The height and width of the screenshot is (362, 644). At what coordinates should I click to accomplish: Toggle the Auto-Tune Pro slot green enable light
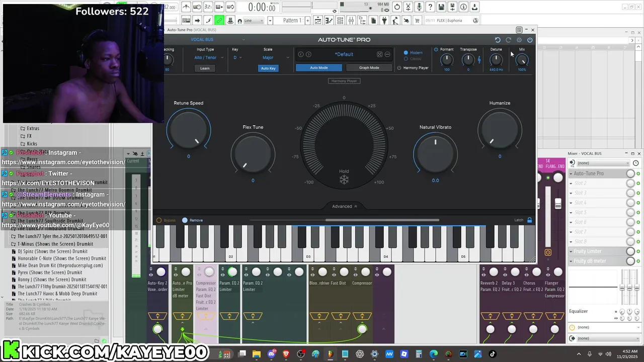638,173
